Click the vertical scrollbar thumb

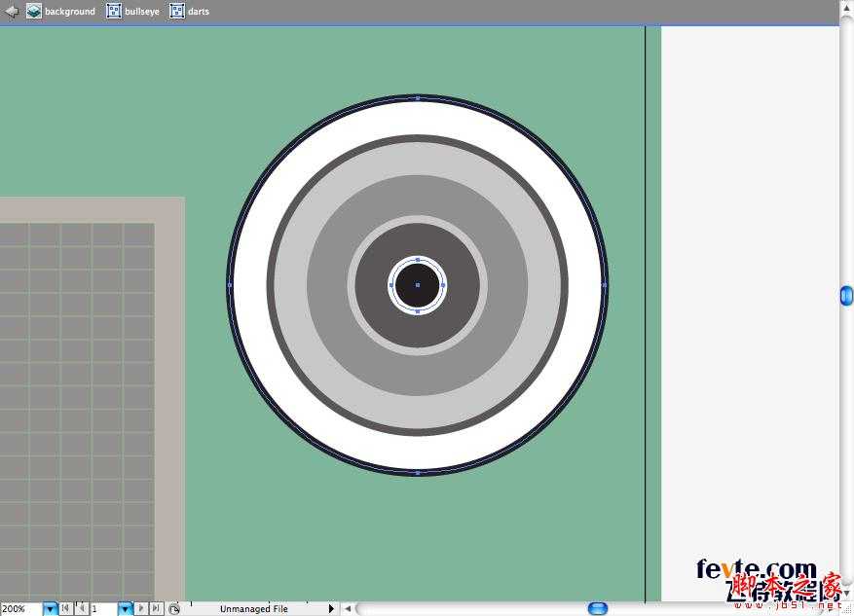coord(846,296)
